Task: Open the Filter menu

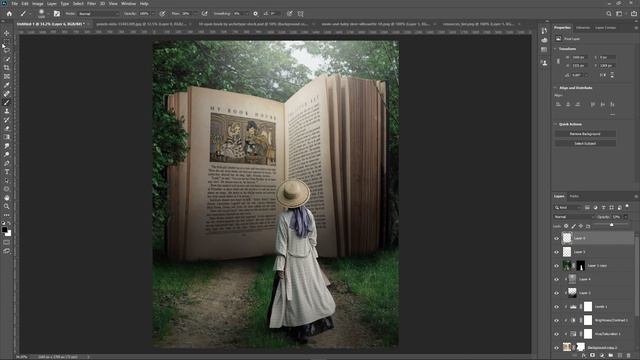Action: (91, 4)
